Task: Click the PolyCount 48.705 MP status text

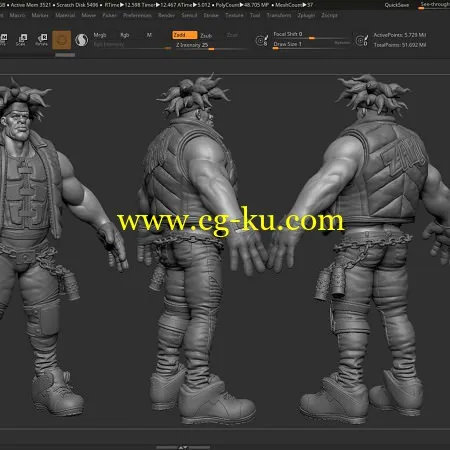Action: click(242, 5)
